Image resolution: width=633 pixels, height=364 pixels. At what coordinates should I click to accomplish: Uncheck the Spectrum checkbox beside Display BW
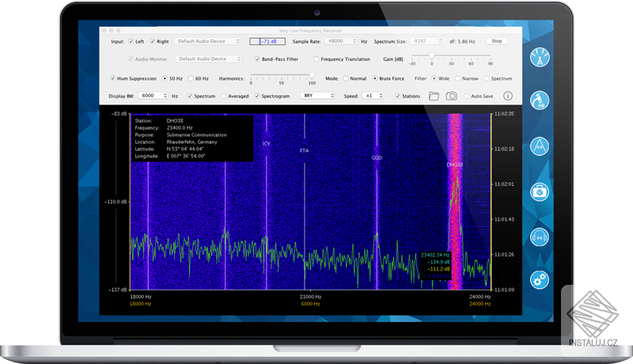click(190, 96)
